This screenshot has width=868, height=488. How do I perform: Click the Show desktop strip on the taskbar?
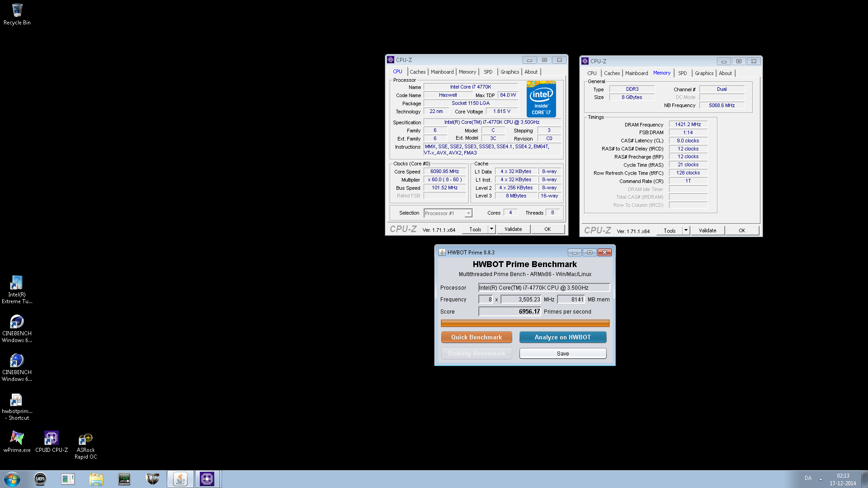click(x=865, y=479)
